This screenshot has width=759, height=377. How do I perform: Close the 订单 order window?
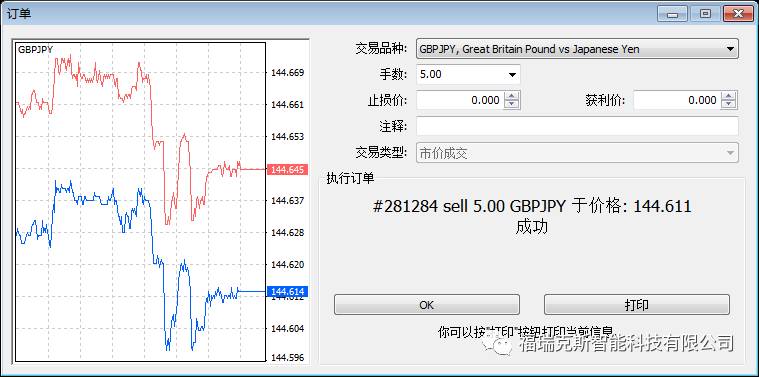739,14
